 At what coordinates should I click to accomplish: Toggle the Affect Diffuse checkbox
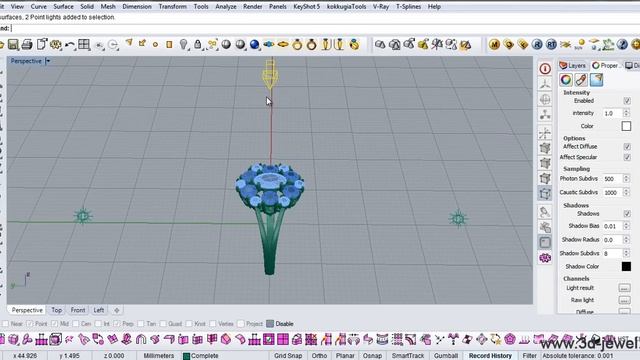[x=627, y=147]
